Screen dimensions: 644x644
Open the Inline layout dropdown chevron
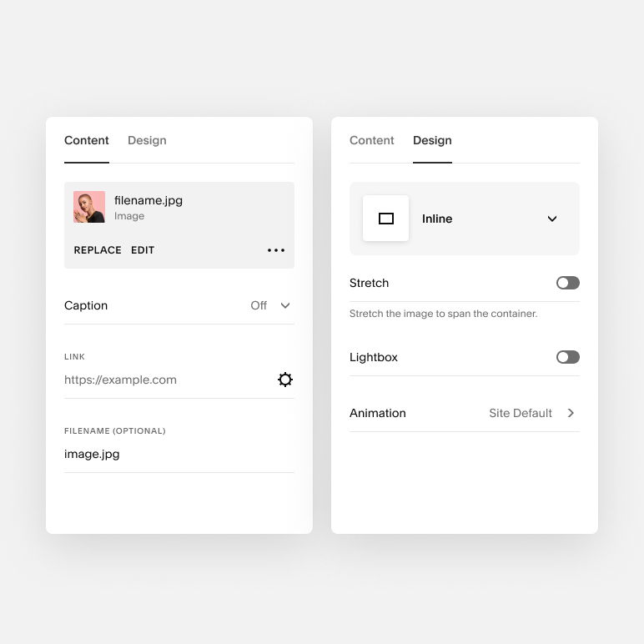point(552,219)
